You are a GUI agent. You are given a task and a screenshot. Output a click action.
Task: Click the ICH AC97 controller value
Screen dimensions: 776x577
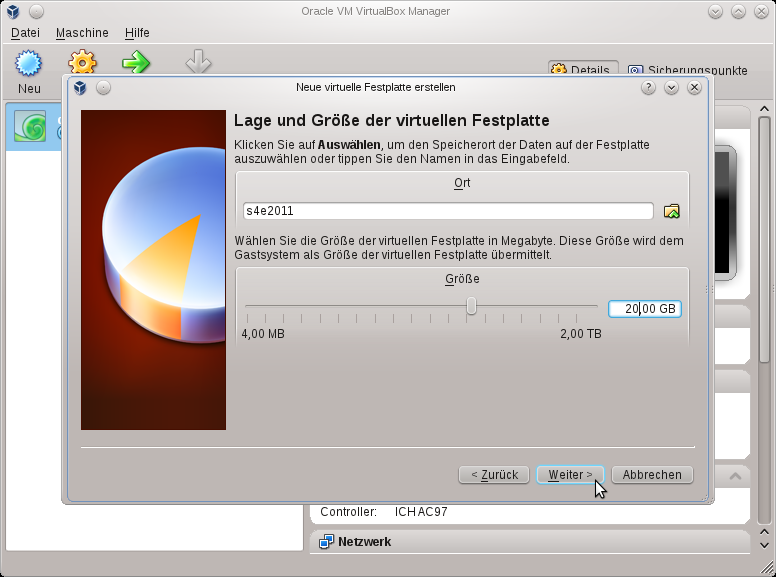421,512
